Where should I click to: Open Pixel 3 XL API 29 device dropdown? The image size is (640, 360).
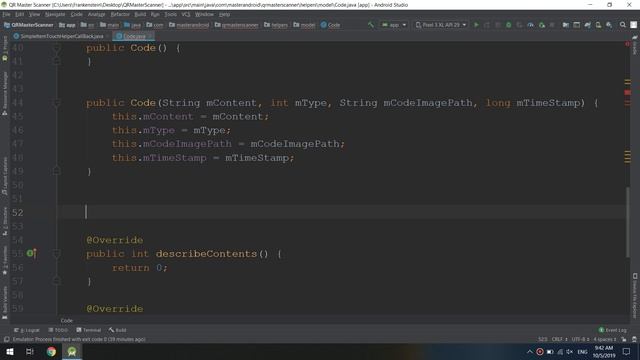[440, 25]
